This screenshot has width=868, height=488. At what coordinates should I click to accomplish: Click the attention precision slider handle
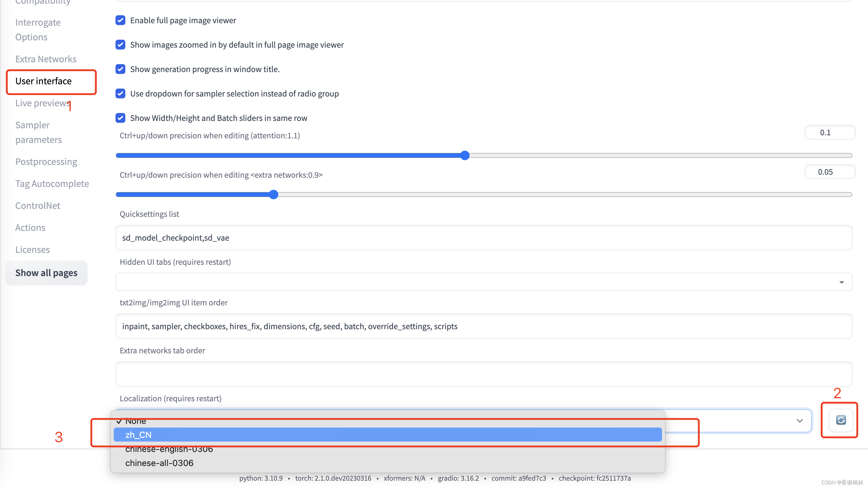point(465,155)
